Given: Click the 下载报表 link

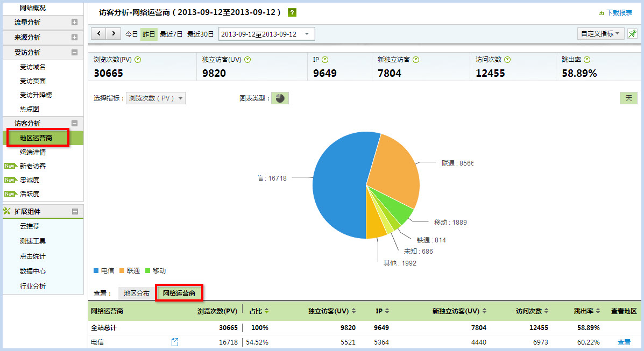Looking at the screenshot, I should pos(619,13).
